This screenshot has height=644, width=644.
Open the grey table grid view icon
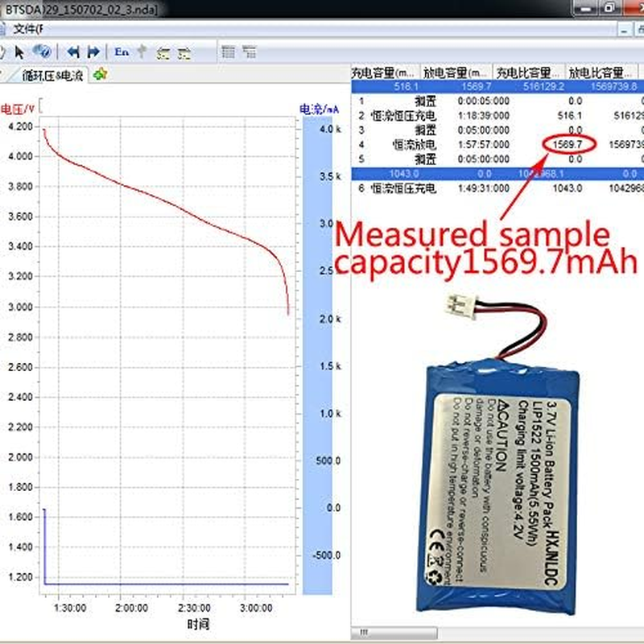tap(228, 52)
